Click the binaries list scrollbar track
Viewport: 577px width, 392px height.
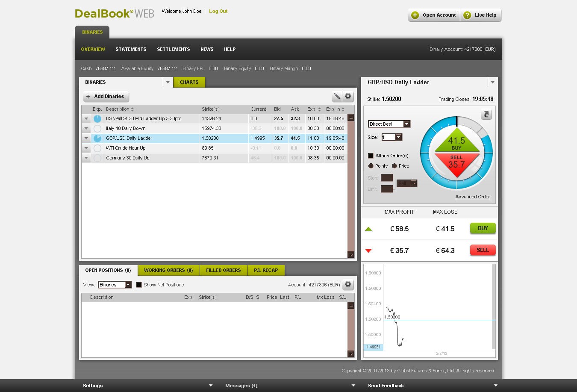pos(351,186)
